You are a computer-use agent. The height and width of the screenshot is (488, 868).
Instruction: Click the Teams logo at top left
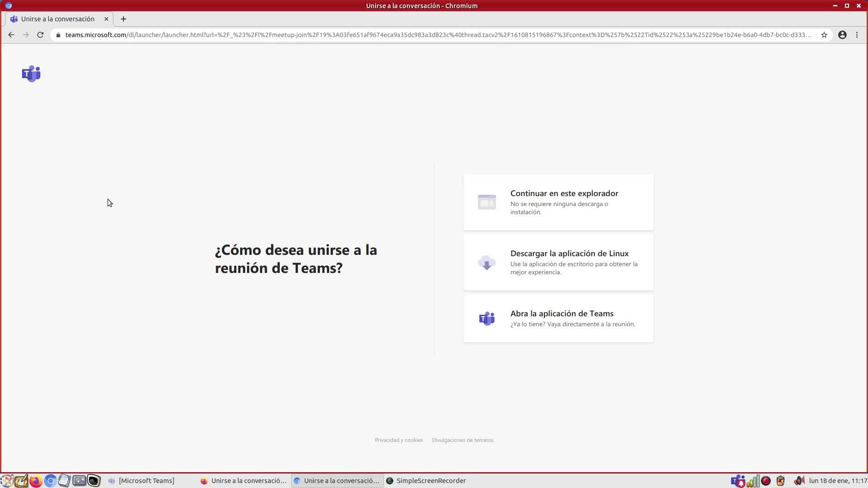(31, 74)
